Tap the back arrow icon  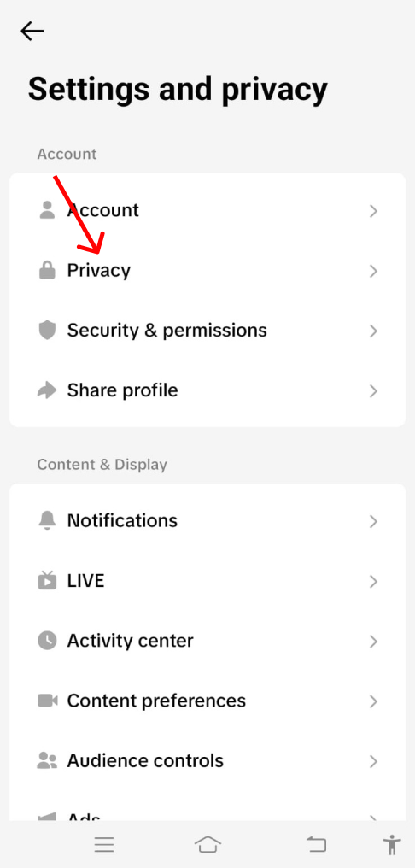[32, 32]
